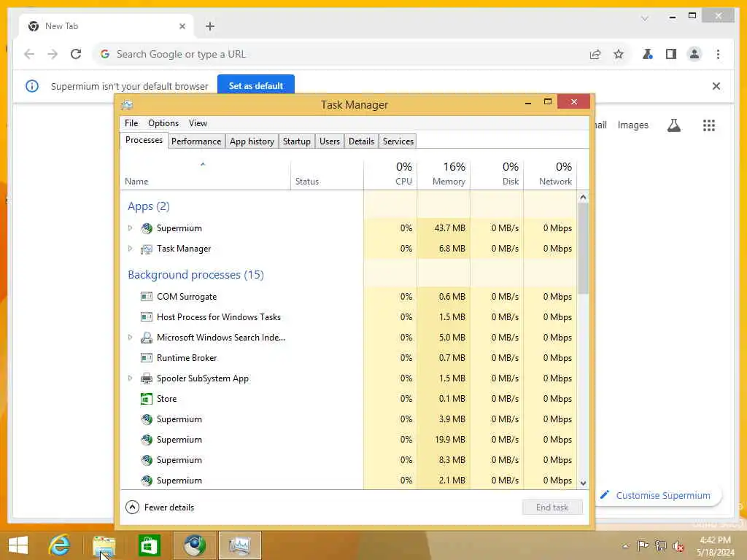Open the Windows Start button
The height and width of the screenshot is (560, 747).
coord(18,545)
